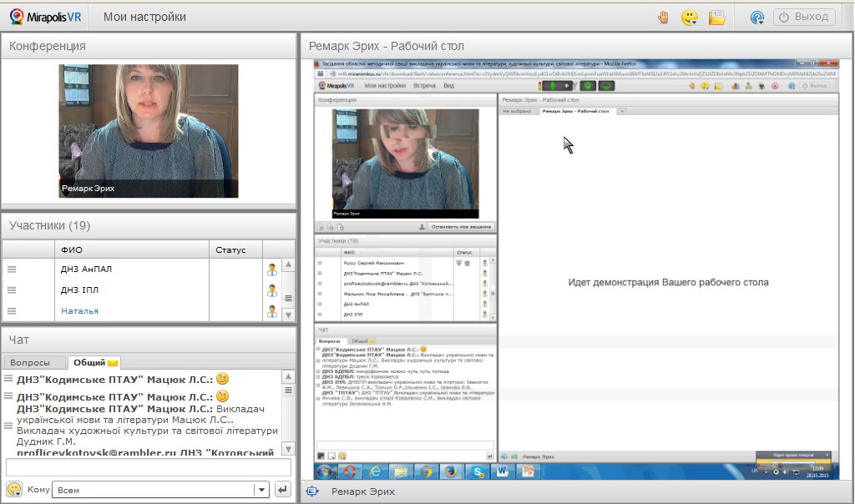Click the user icon for ДНЗ АнПАЛ

pos(271,270)
